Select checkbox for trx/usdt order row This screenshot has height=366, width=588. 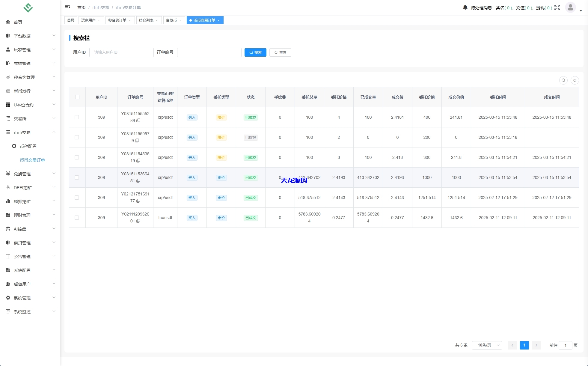[77, 218]
